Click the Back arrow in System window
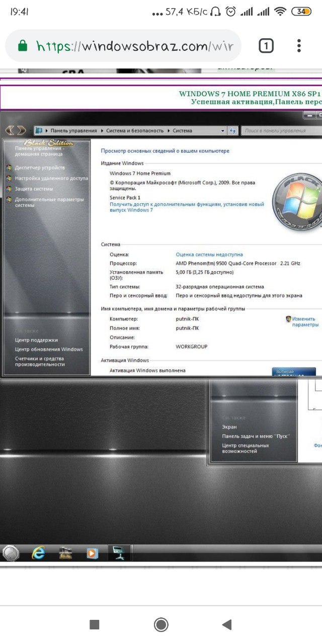The width and height of the screenshot is (322, 644). pos(10,130)
